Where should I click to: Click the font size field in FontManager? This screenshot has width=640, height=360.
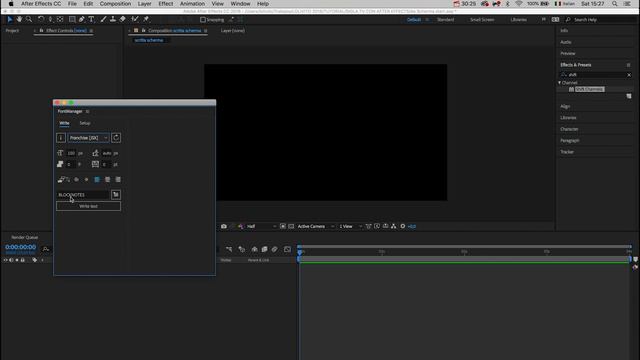(71, 153)
